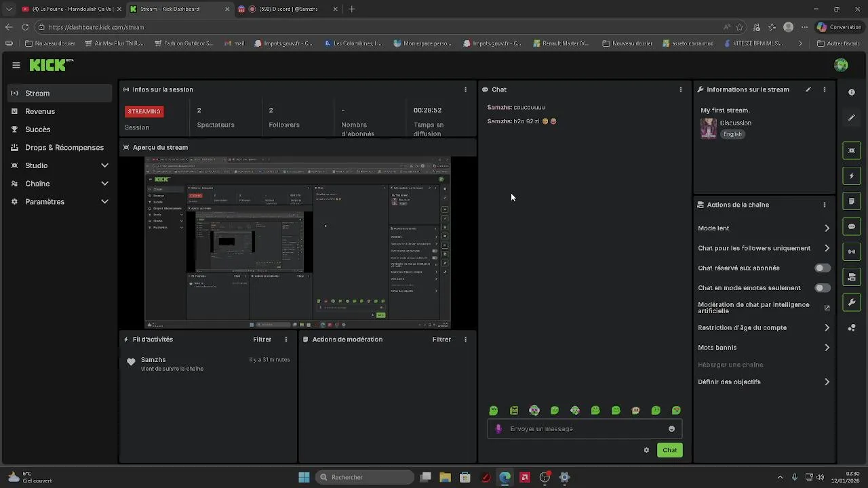Select Revenus in the sidebar
The image size is (868, 488).
pos(60,111)
